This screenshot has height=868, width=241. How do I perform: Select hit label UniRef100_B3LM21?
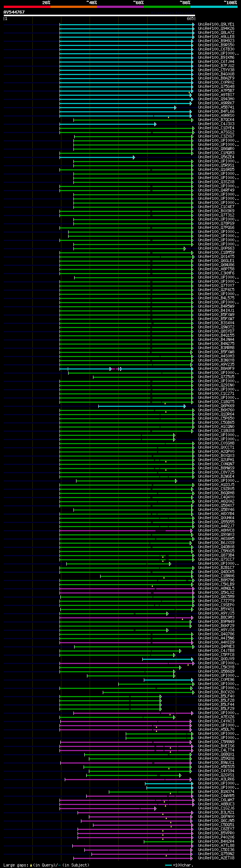click(x=216, y=813)
